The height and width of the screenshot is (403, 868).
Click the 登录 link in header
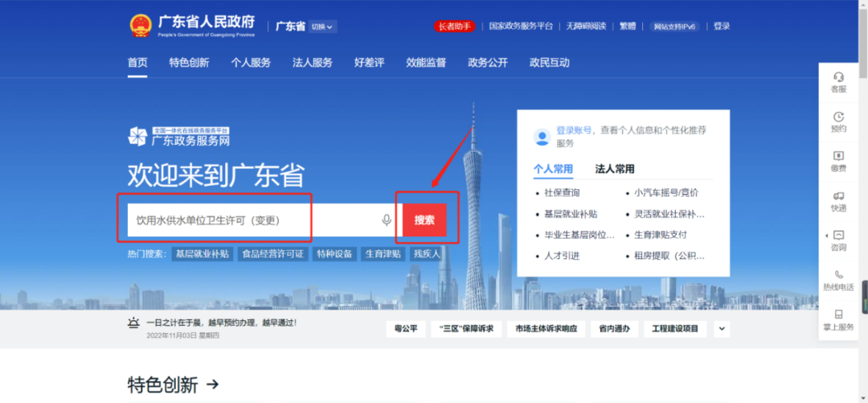coord(721,26)
